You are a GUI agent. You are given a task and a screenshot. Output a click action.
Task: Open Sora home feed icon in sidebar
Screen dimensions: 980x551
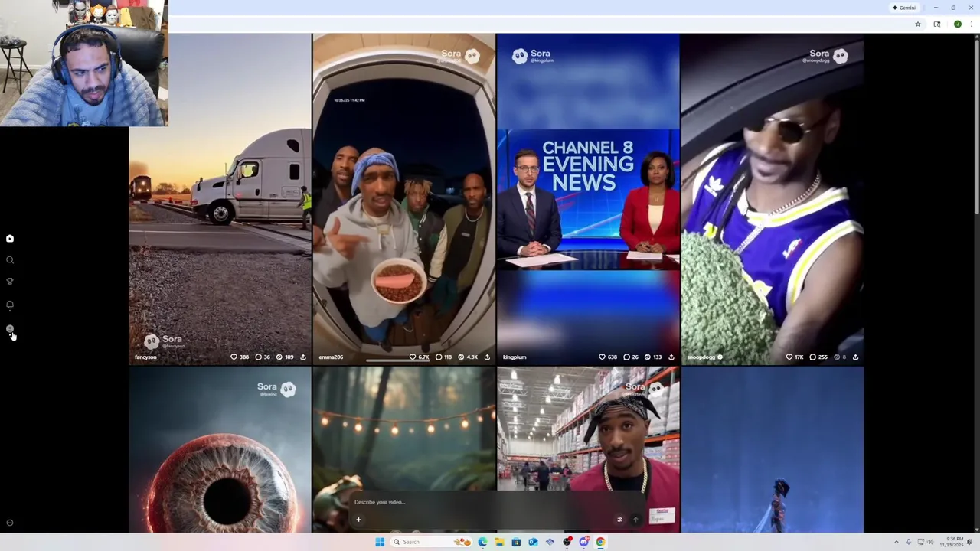tap(10, 239)
